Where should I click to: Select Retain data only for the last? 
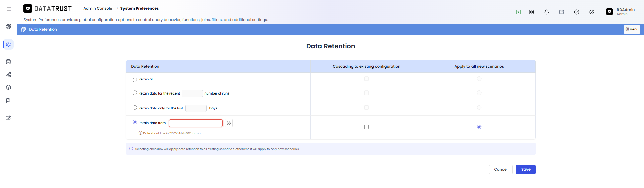coord(135,108)
